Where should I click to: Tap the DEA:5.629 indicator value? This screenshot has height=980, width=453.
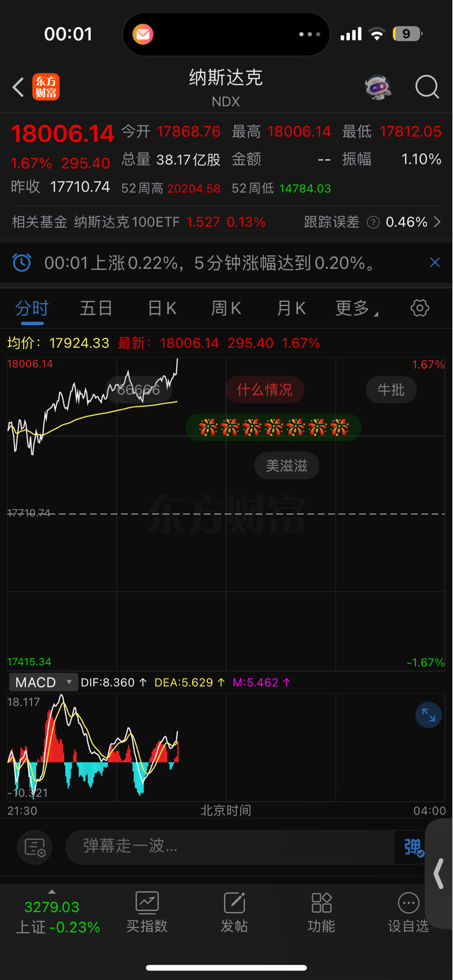click(190, 682)
